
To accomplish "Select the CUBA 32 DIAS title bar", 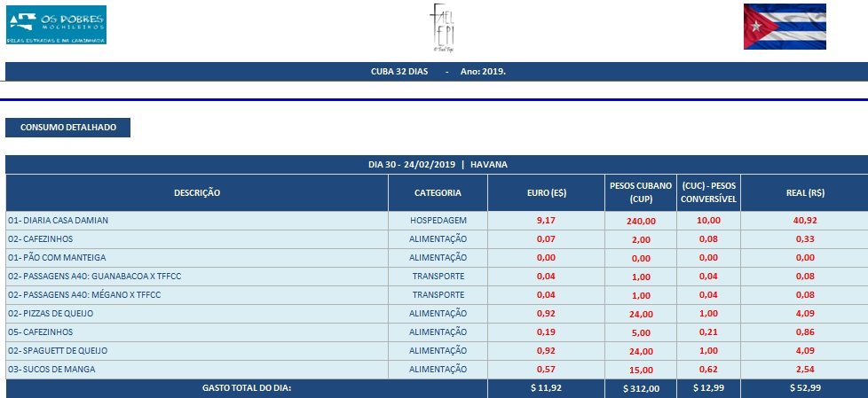I will tap(438, 71).
